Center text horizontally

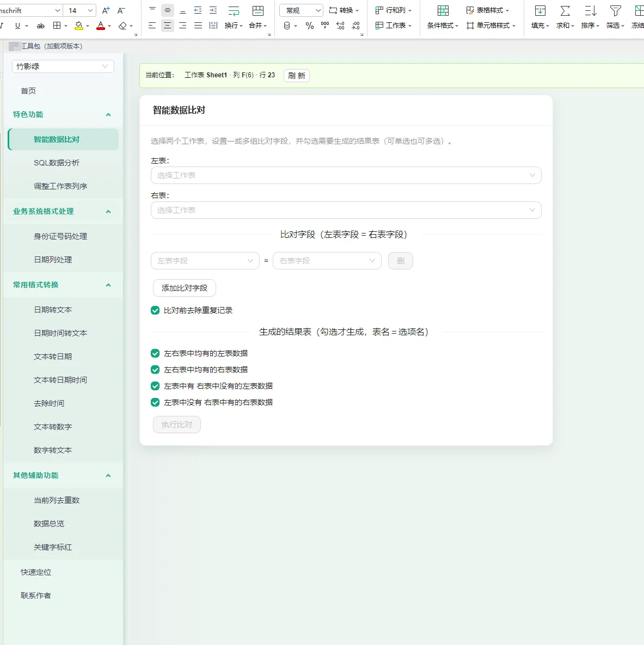[x=167, y=26]
